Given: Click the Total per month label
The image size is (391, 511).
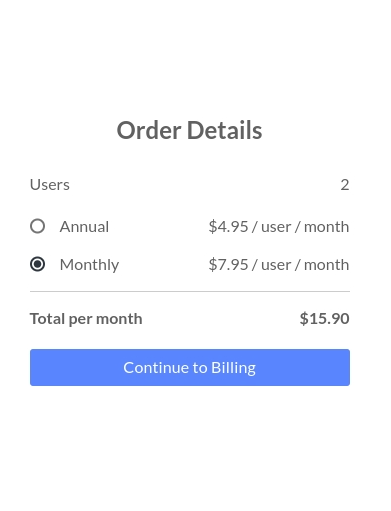Looking at the screenshot, I should pos(86,319).
